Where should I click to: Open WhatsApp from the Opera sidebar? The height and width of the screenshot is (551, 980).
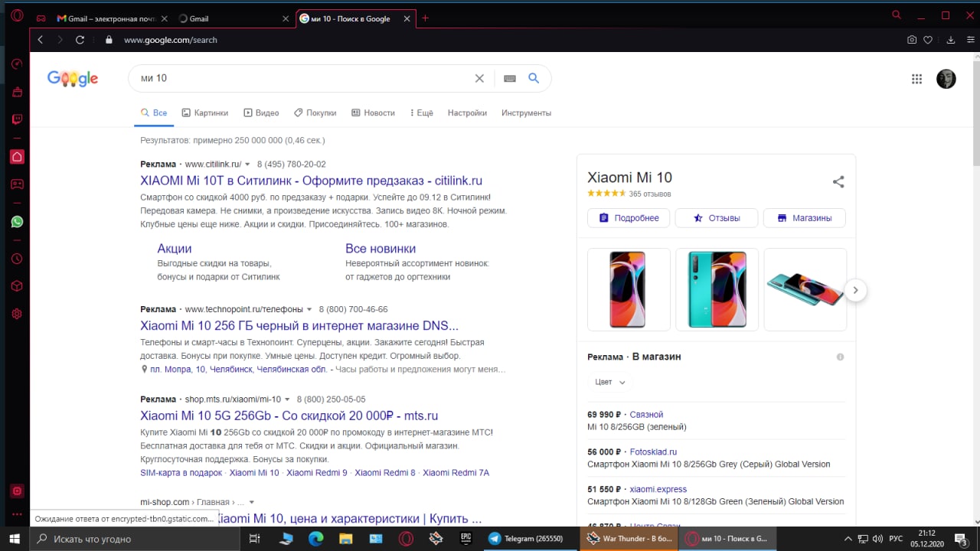[x=17, y=222]
